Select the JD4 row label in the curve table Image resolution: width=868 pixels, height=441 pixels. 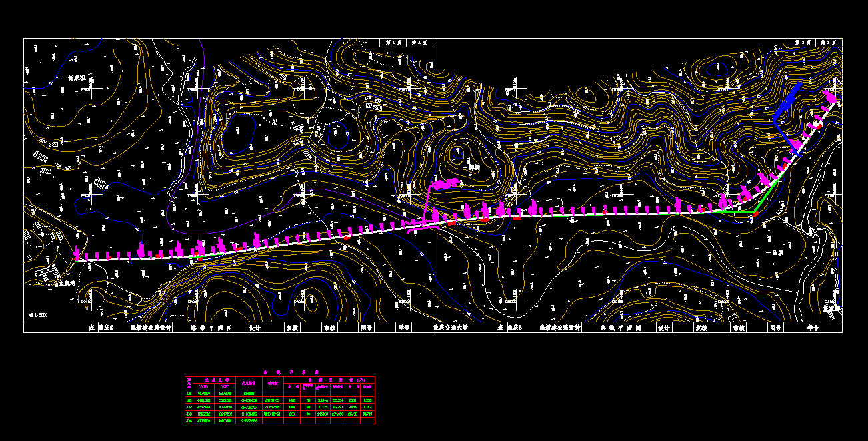click(x=189, y=420)
